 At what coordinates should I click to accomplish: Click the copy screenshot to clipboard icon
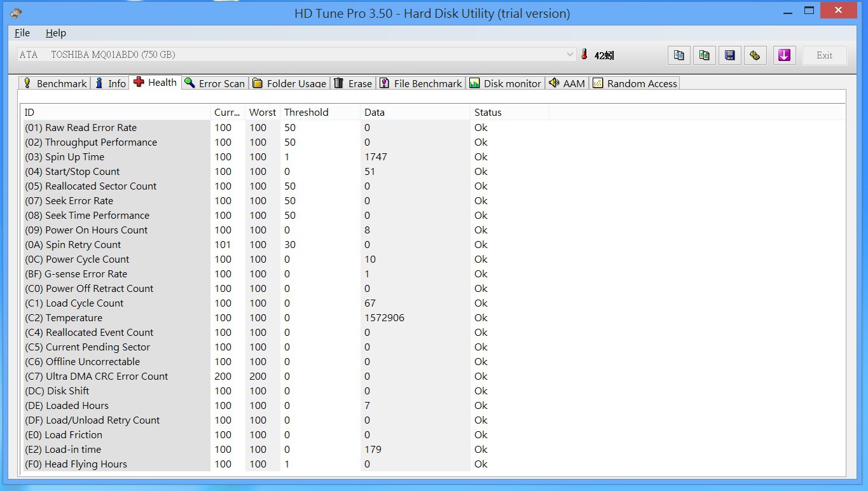point(705,55)
